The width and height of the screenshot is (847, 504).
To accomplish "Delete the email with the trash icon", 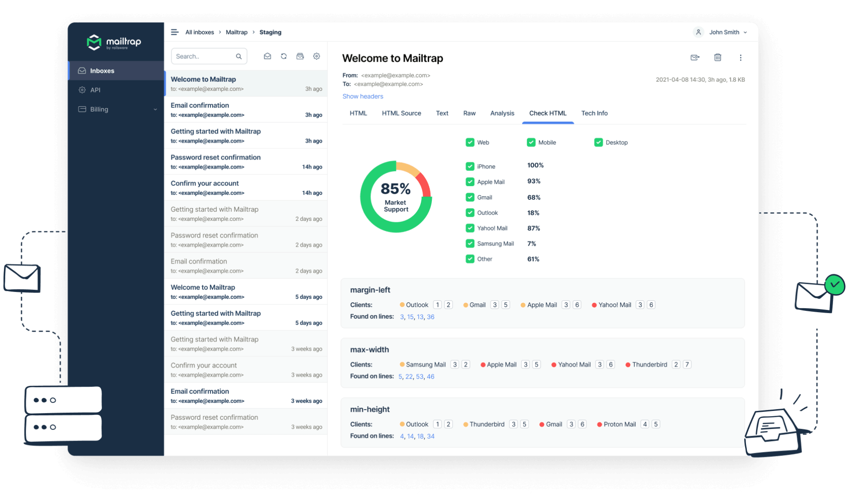I will click(x=718, y=57).
